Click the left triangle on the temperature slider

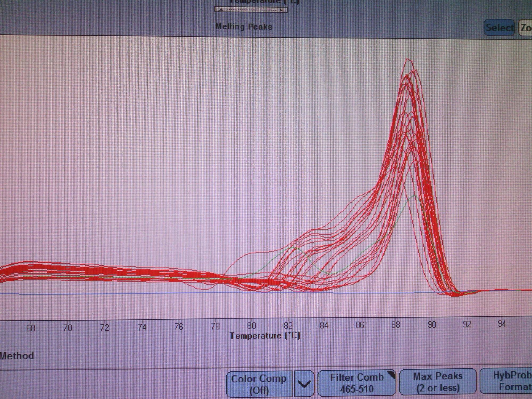tap(221, 10)
